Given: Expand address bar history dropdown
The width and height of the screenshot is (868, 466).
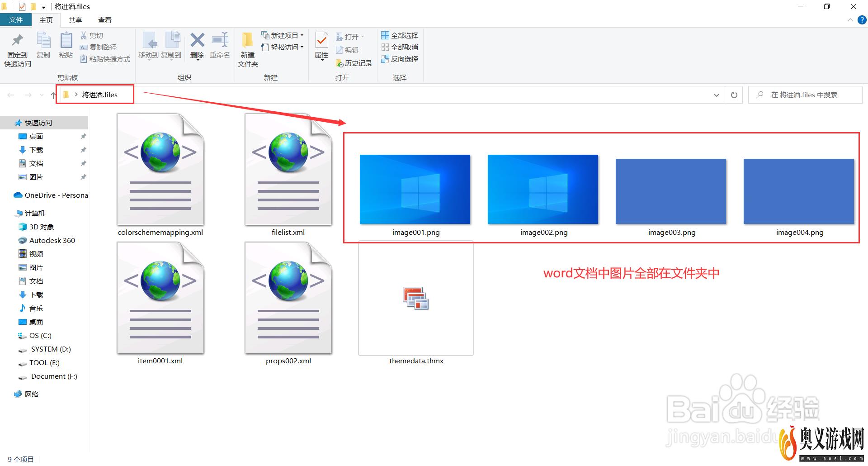Looking at the screenshot, I should point(717,95).
